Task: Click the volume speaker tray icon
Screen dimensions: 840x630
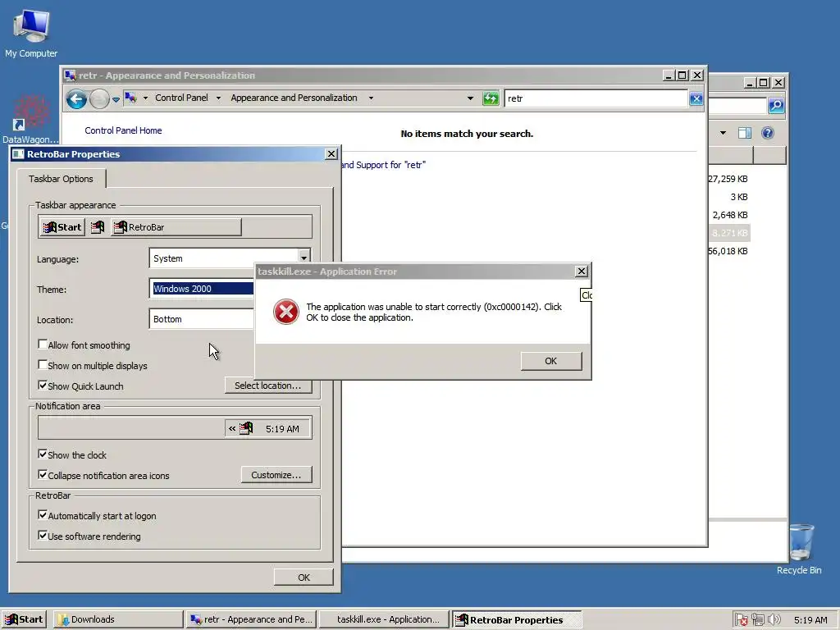Action: 774,619
